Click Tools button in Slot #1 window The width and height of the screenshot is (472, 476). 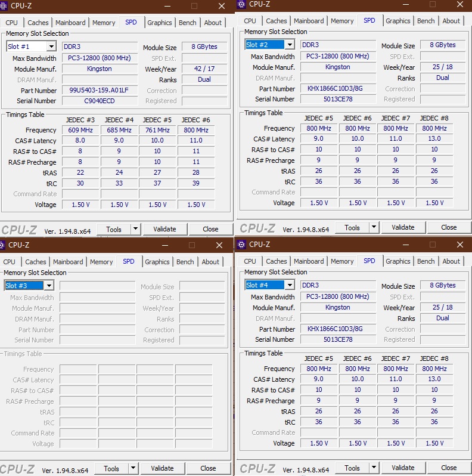pos(114,229)
